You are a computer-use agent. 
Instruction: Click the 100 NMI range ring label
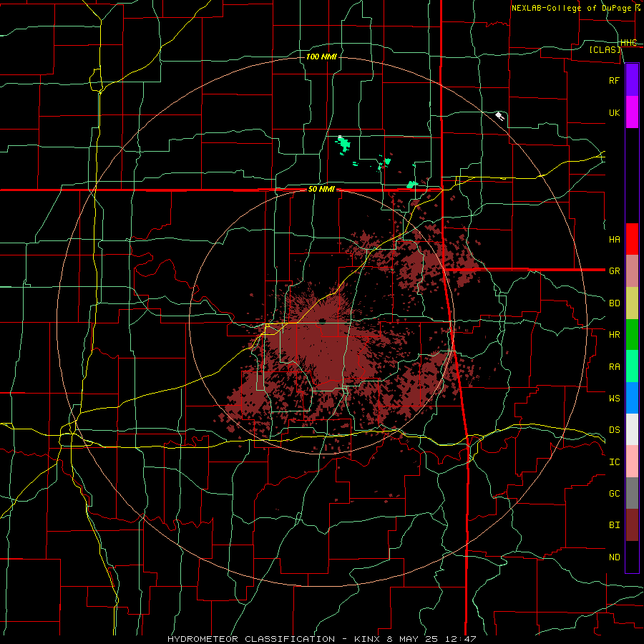coord(321,57)
